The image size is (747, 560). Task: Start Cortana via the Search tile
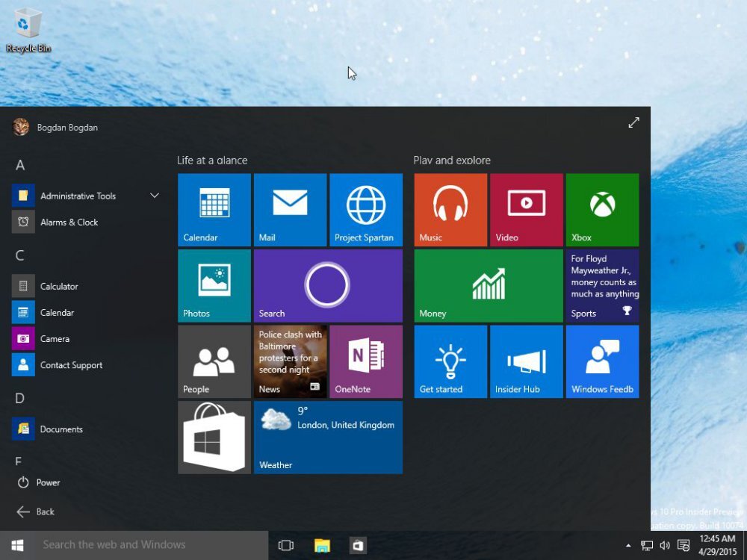[x=328, y=286]
